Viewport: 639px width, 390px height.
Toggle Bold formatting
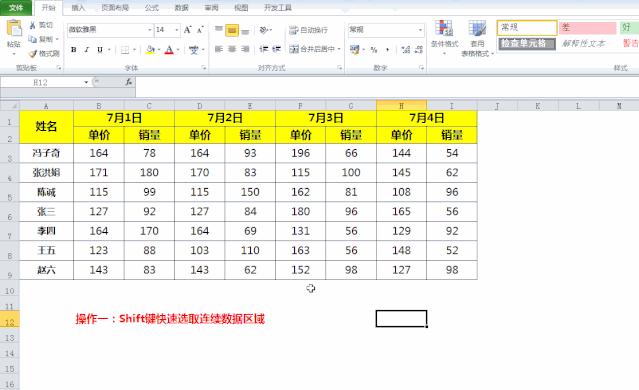click(74, 50)
